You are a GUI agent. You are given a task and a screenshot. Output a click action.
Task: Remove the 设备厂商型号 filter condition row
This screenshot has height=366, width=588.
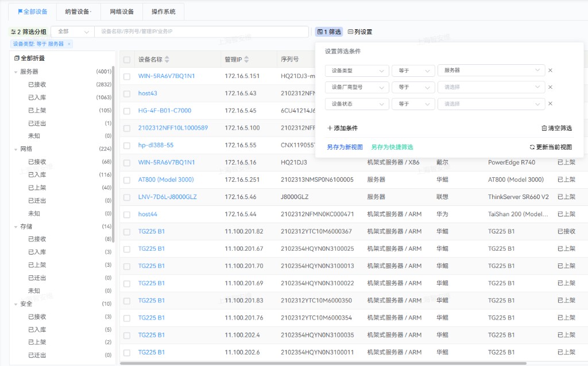(550, 87)
